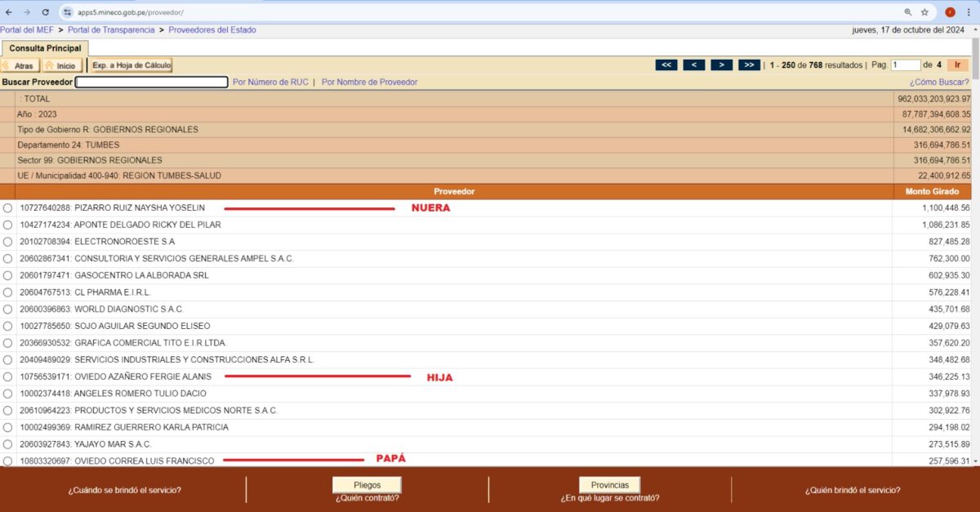This screenshot has width=980, height=512.
Task: Select radio for CL PHARMA E.I.R.L.
Action: click(x=7, y=292)
